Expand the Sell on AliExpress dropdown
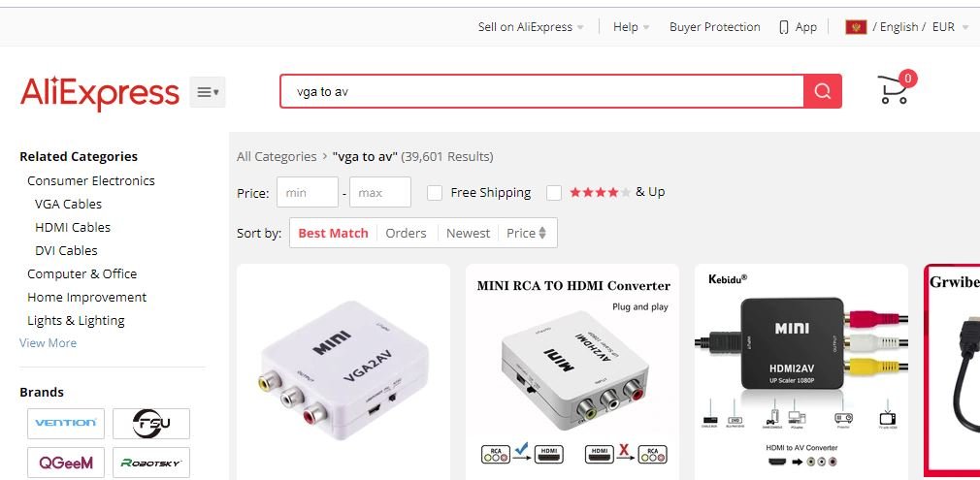The width and height of the screenshot is (980, 480). click(x=531, y=27)
